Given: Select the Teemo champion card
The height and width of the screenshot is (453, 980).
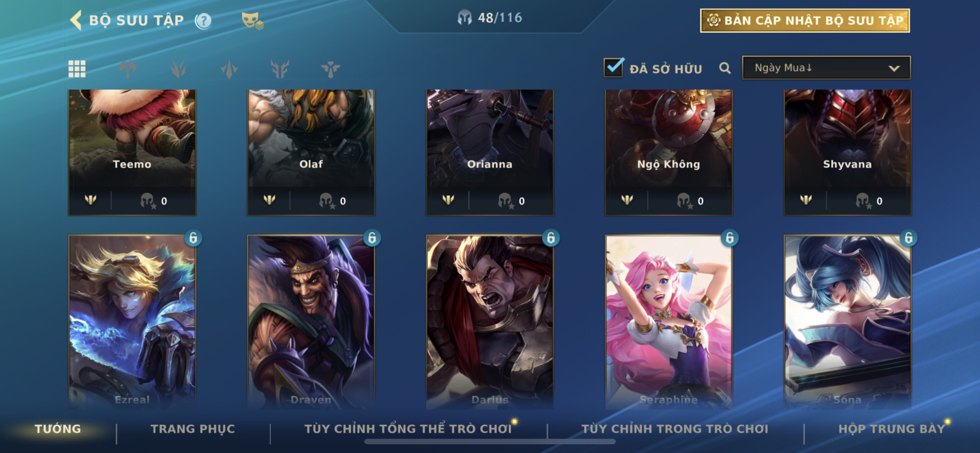Looking at the screenshot, I should click(x=132, y=152).
